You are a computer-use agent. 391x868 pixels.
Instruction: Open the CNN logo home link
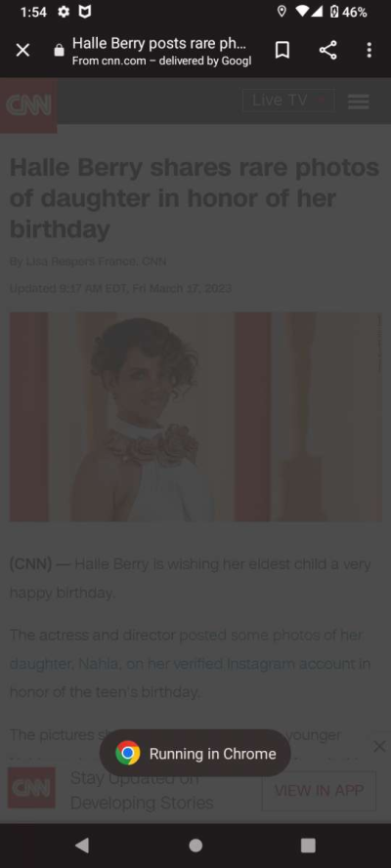(x=28, y=105)
